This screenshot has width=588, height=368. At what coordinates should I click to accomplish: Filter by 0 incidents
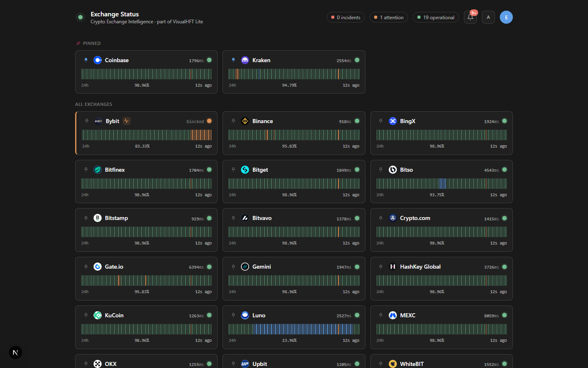[x=346, y=17]
